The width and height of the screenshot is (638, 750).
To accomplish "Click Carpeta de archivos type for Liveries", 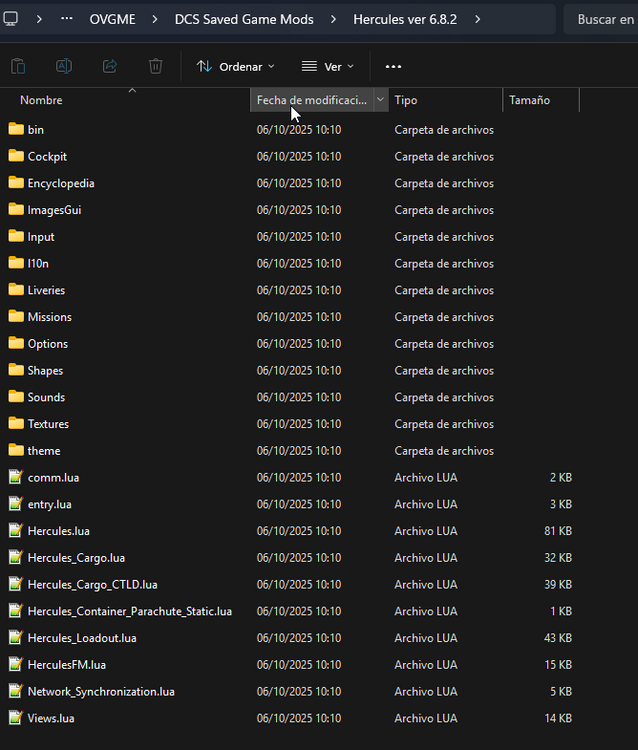I will 444,290.
